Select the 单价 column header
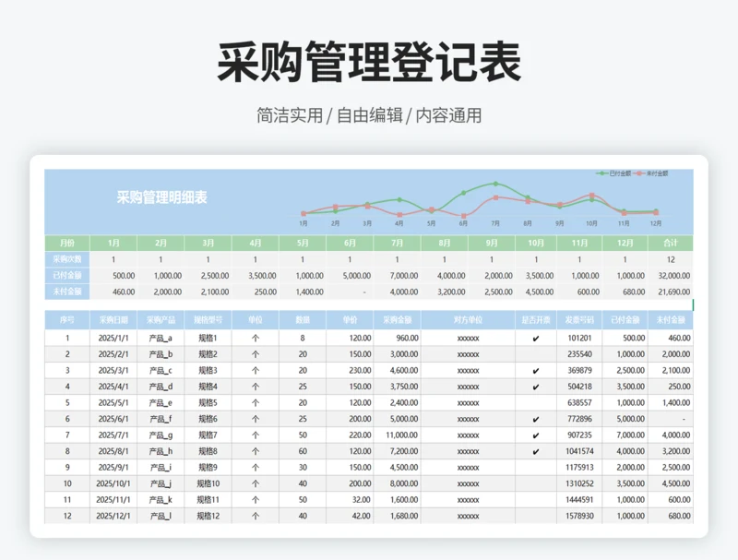 pyautogui.click(x=350, y=320)
